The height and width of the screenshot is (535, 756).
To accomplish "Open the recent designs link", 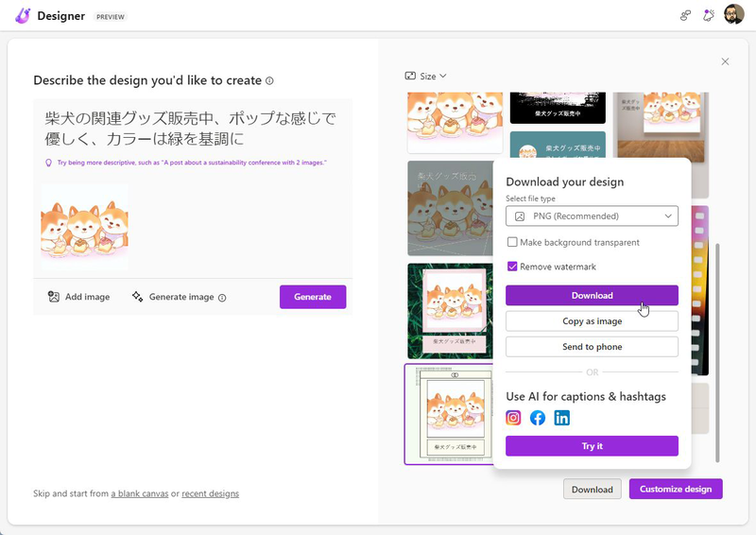I will click(210, 493).
